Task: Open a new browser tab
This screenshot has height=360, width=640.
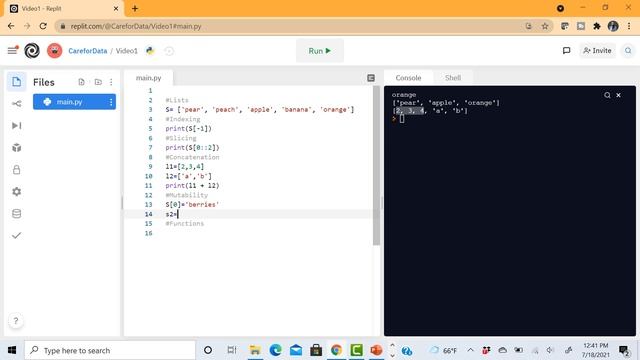Action: pyautogui.click(x=135, y=8)
